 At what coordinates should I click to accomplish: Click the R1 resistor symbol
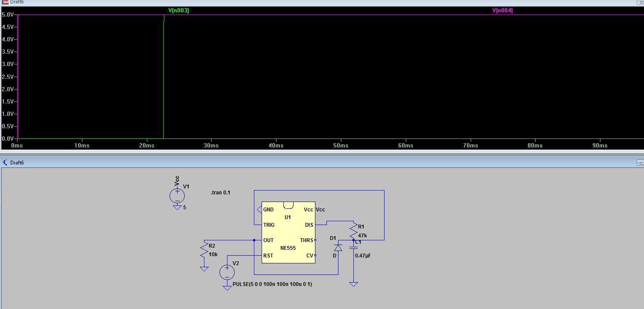click(353, 231)
